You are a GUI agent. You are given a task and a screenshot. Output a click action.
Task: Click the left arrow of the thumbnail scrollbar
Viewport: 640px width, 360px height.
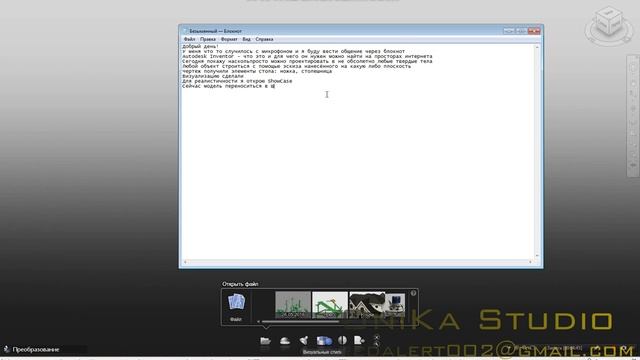click(x=258, y=322)
